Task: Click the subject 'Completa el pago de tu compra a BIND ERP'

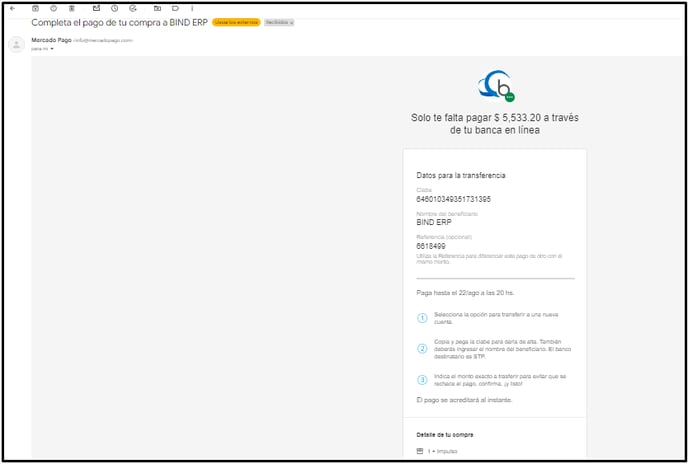Action: click(119, 22)
